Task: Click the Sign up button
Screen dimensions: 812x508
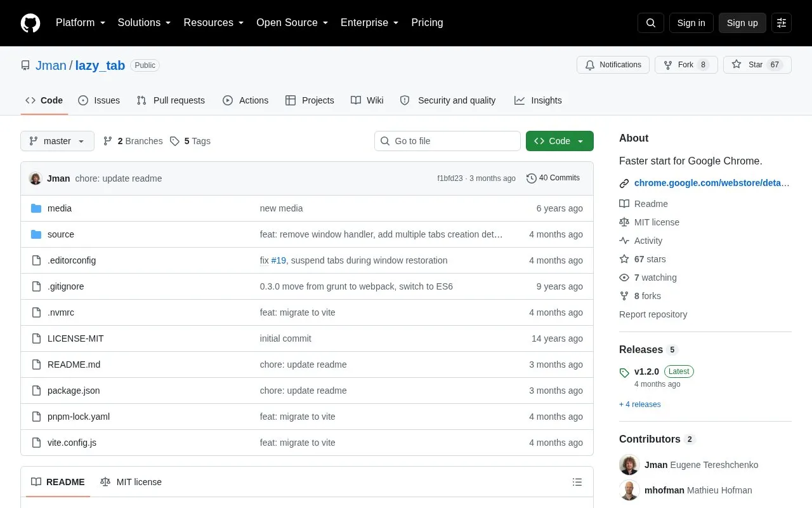Action: (742, 23)
